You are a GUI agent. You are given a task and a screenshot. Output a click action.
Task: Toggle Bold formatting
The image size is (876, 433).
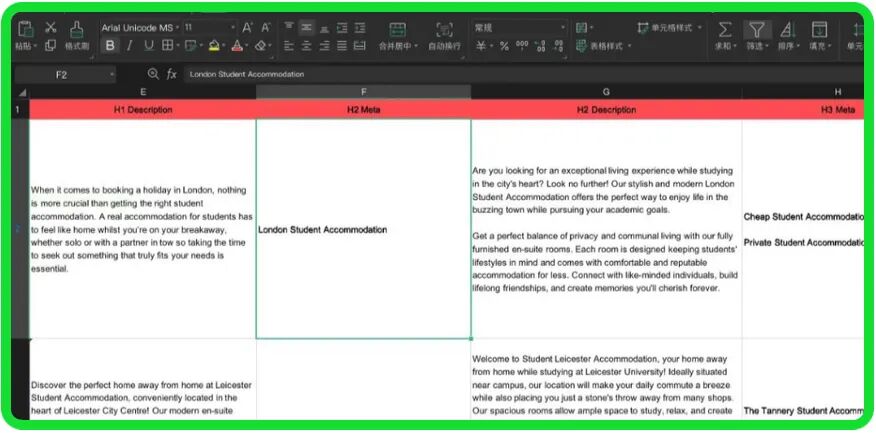tap(110, 46)
